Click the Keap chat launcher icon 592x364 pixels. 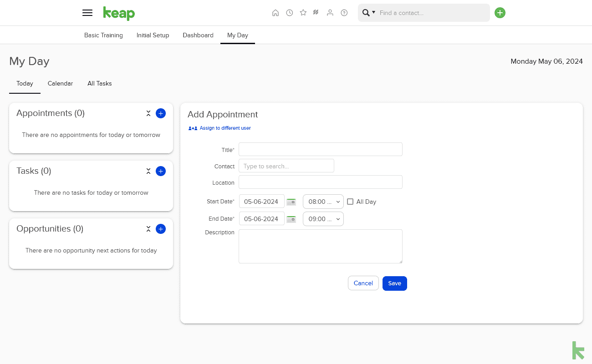[x=578, y=350]
